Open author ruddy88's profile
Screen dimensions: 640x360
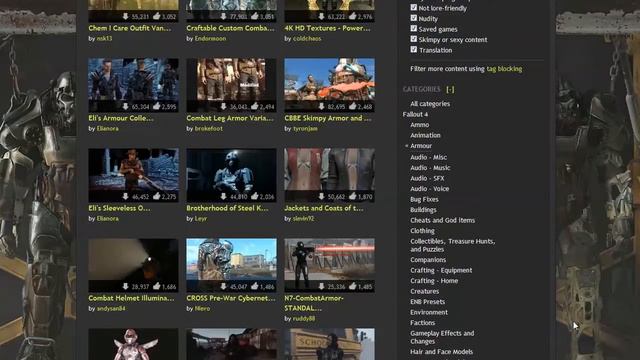click(x=304, y=319)
